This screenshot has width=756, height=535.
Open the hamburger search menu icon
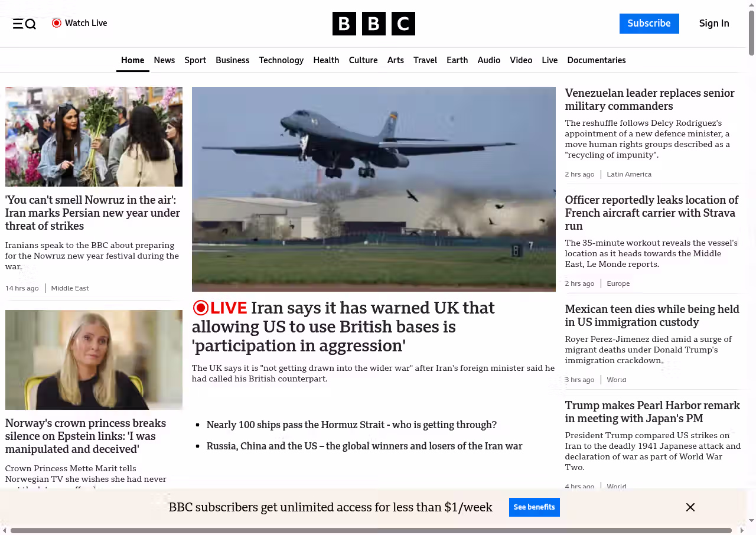coord(24,24)
